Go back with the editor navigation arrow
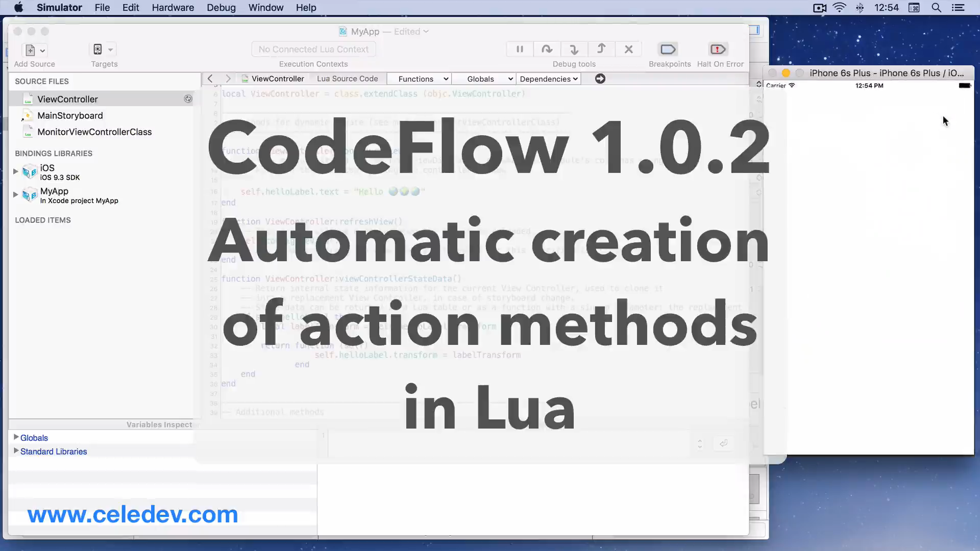The image size is (980, 551). 210,79
